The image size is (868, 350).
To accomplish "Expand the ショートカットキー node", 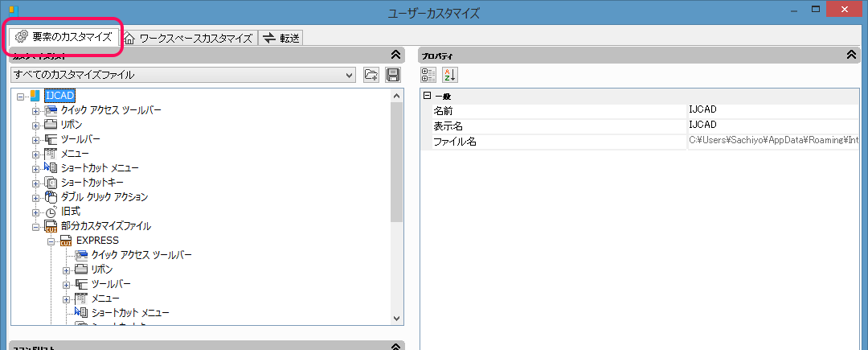I will click(35, 183).
